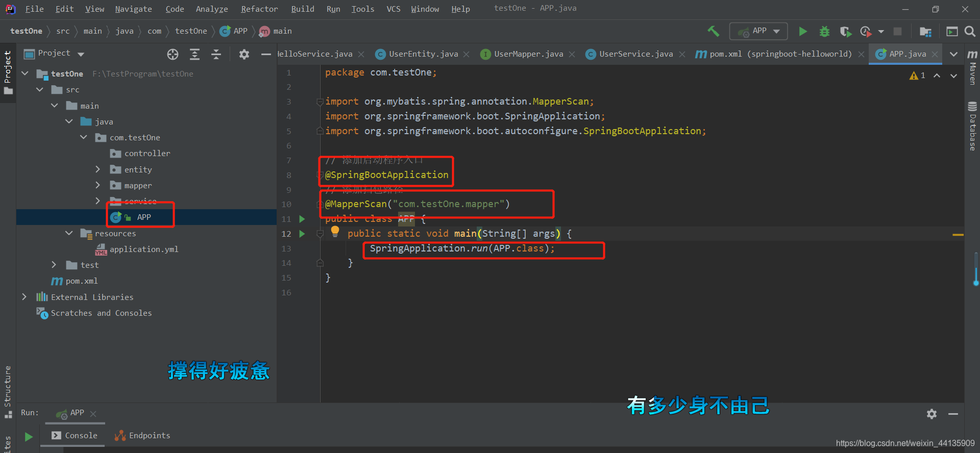Open the Structure tool window

[x=8, y=392]
